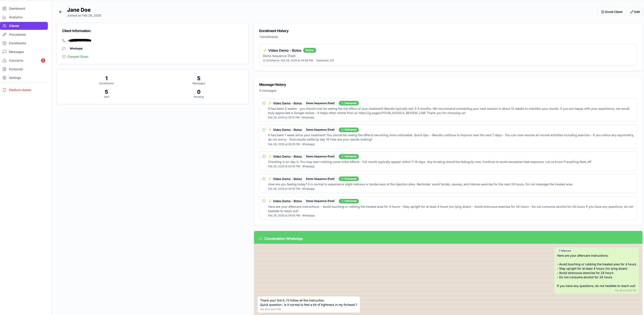Click the Consent Given checkmark

(x=64, y=57)
